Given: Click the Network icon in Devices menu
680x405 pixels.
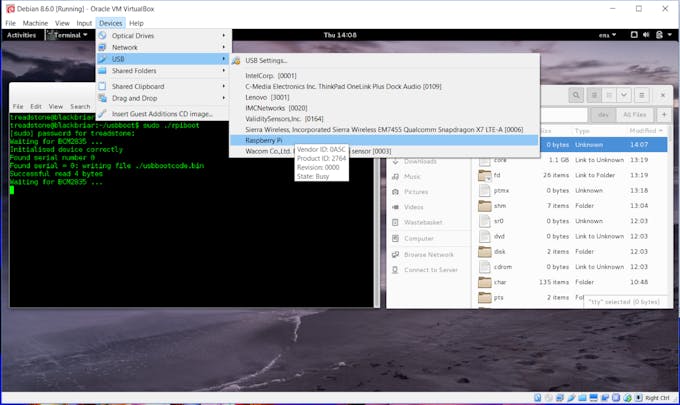Looking at the screenshot, I should click(102, 47).
